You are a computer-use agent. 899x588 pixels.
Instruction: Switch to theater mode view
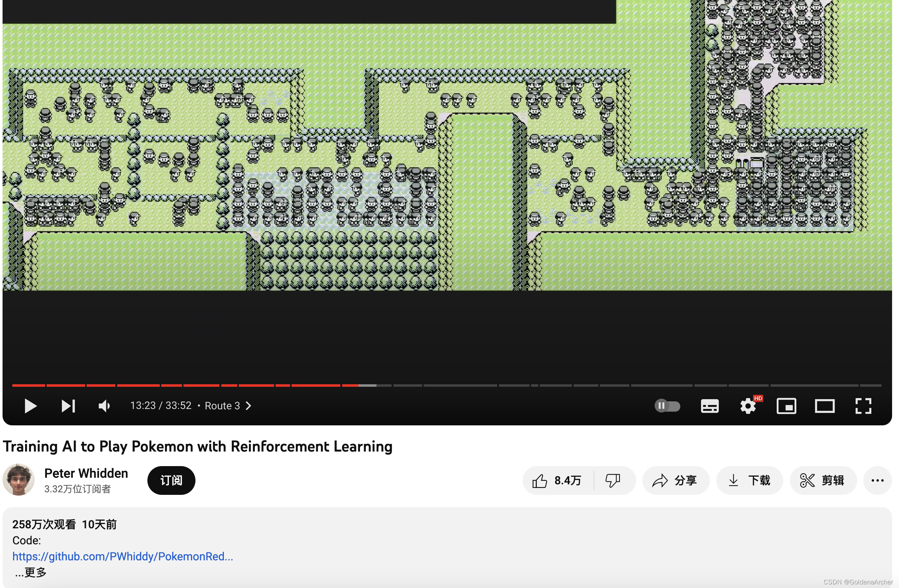[x=824, y=406]
